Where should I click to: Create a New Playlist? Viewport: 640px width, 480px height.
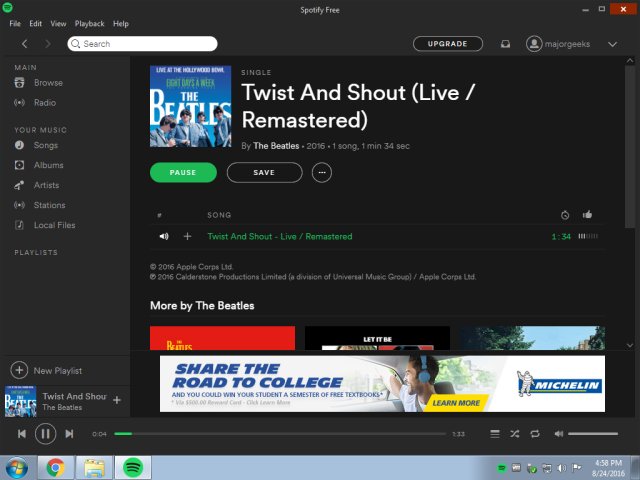(46, 370)
